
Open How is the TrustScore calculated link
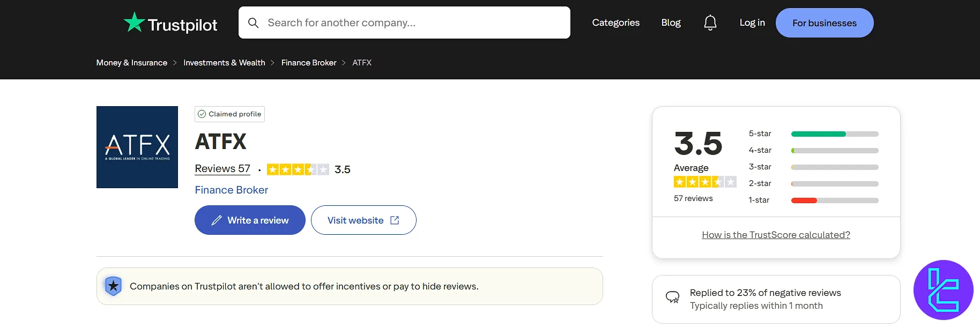(x=776, y=235)
